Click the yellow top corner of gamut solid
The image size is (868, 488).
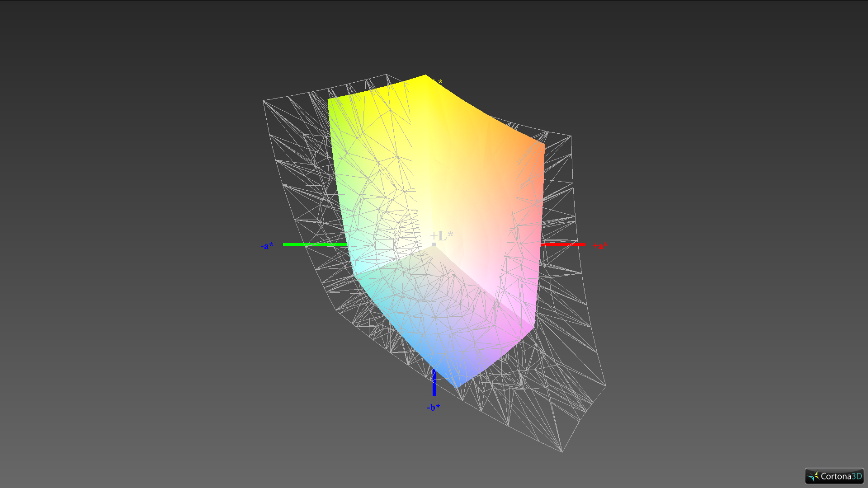[x=425, y=76]
